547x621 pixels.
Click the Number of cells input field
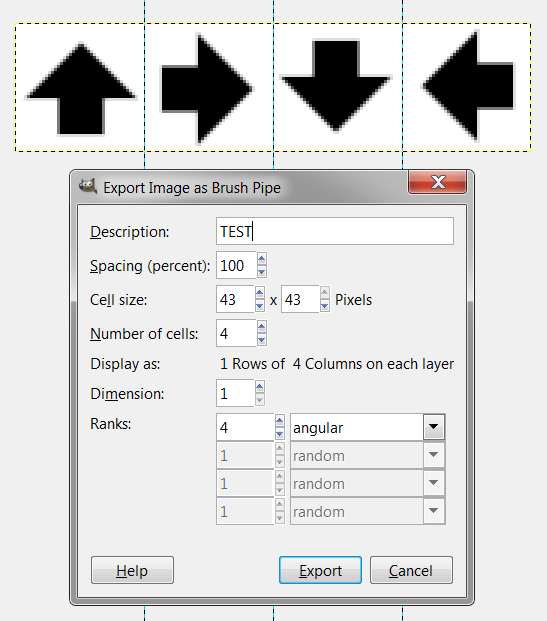coord(236,333)
